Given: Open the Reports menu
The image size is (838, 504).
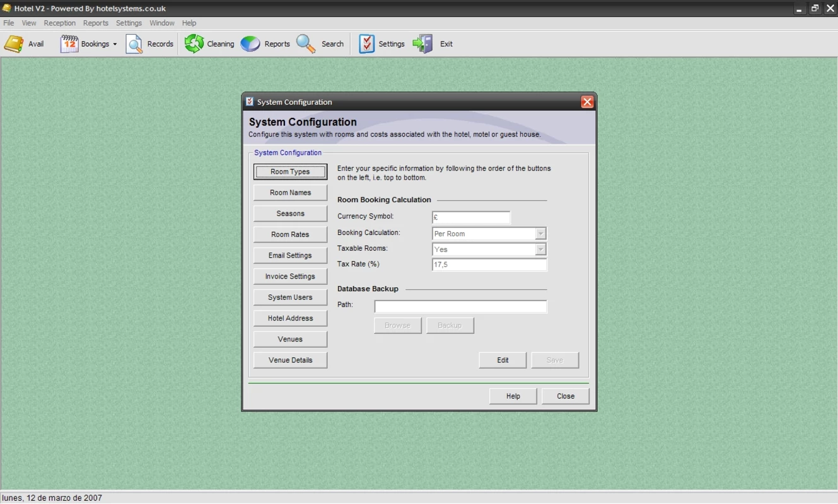Looking at the screenshot, I should 96,23.
